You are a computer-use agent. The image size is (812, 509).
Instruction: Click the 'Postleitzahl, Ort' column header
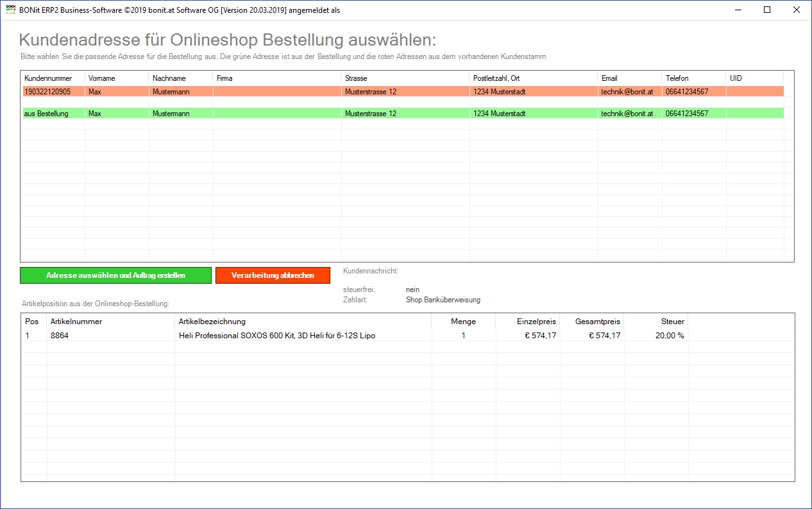point(534,78)
